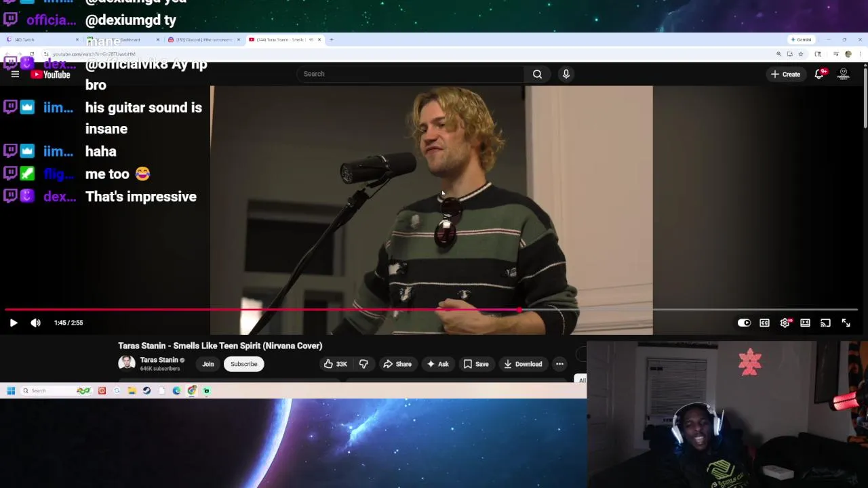The width and height of the screenshot is (868, 488).
Task: Open the YouTube account avatar menu
Action: 844,74
